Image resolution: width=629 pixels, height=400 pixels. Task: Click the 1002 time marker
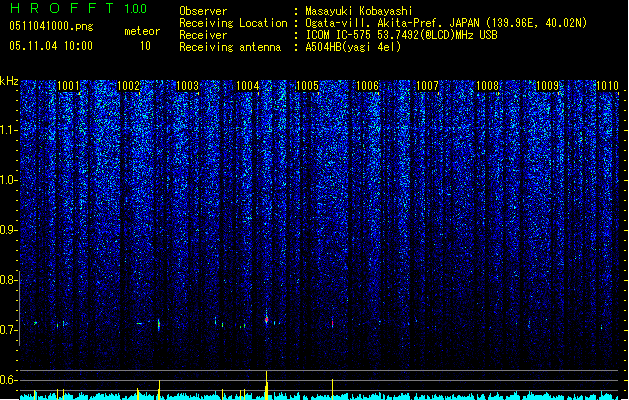(x=128, y=85)
